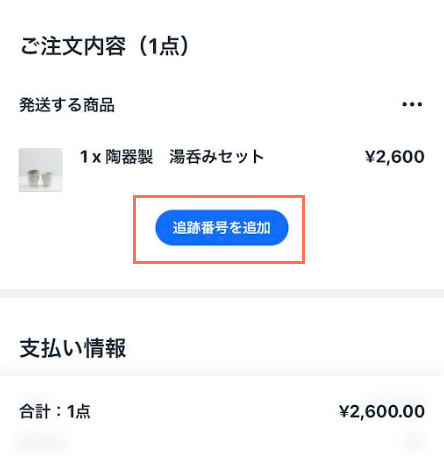
Task: Click the red highlight frame's edge
Action: 219,197
